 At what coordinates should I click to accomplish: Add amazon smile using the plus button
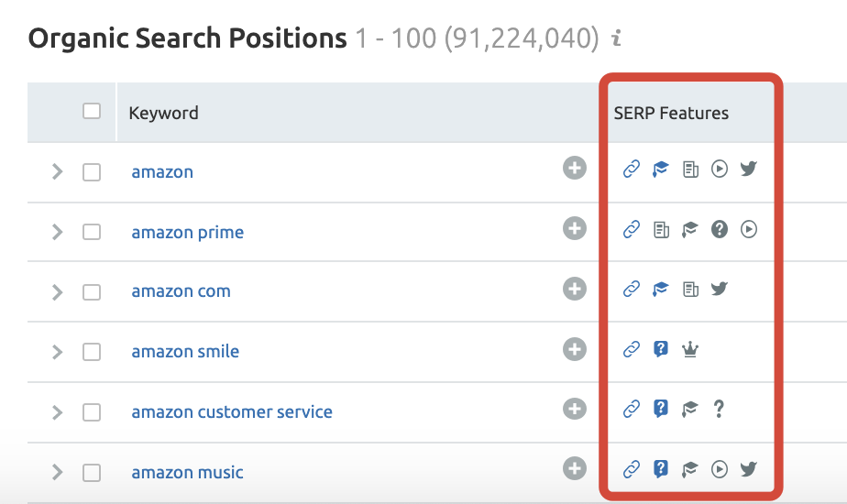click(574, 349)
